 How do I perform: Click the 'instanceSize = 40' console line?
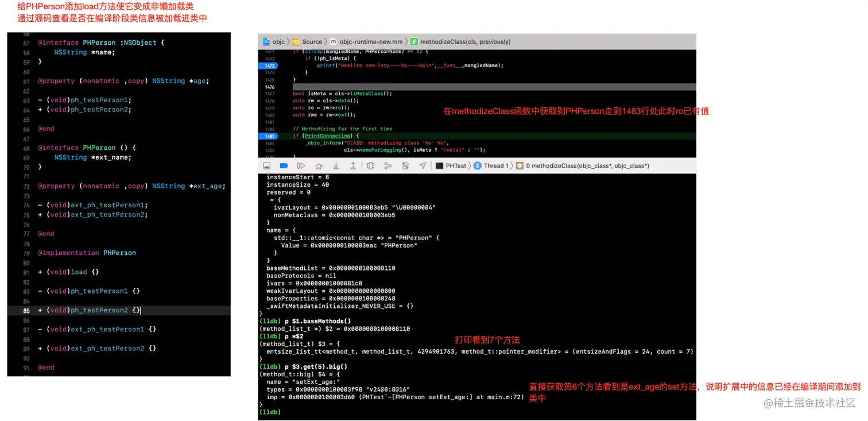tap(297, 185)
